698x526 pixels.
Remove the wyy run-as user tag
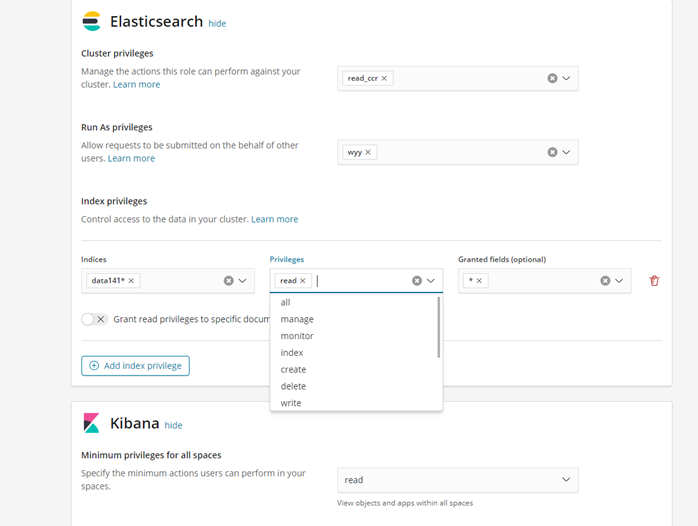pyautogui.click(x=368, y=152)
